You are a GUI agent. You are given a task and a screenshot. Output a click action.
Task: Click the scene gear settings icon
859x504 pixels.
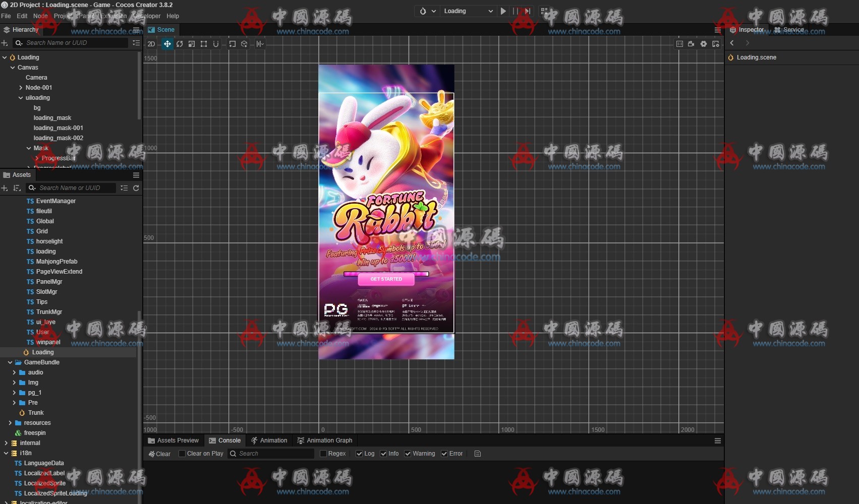point(703,44)
